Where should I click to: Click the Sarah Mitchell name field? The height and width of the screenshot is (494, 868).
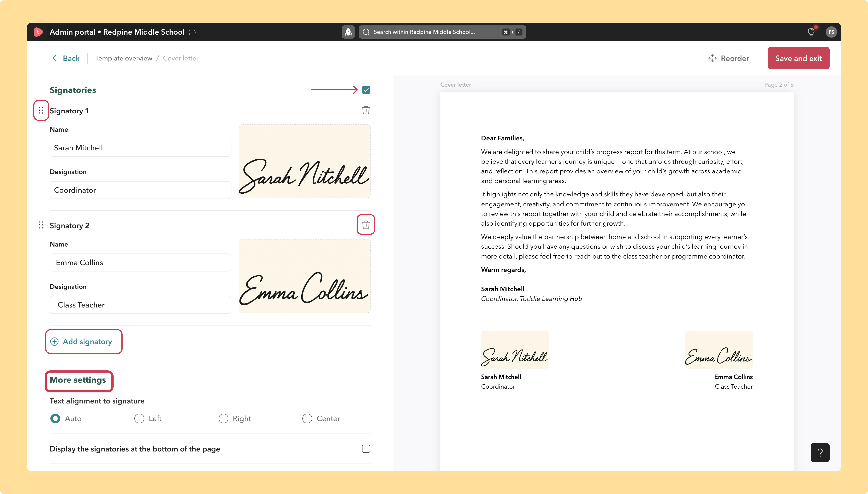click(x=140, y=148)
